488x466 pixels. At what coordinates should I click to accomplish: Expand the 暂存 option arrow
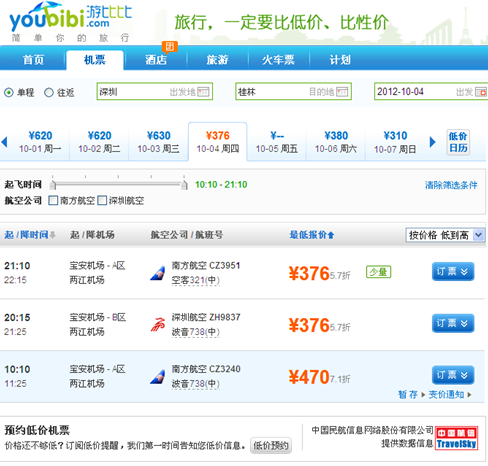pos(423,395)
